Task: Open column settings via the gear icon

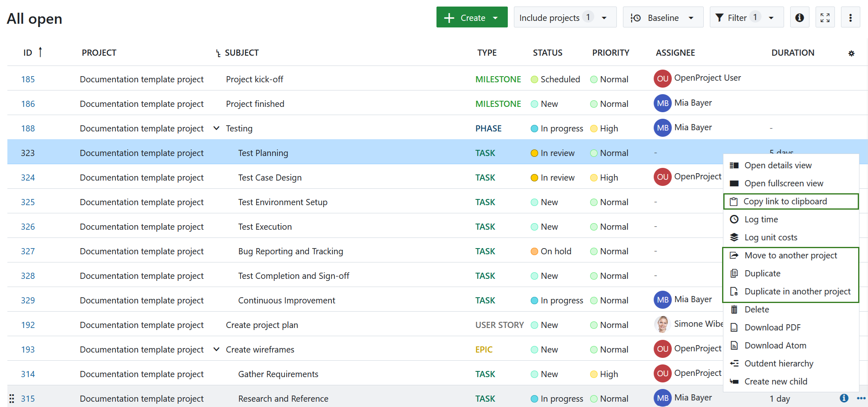Action: (851, 53)
